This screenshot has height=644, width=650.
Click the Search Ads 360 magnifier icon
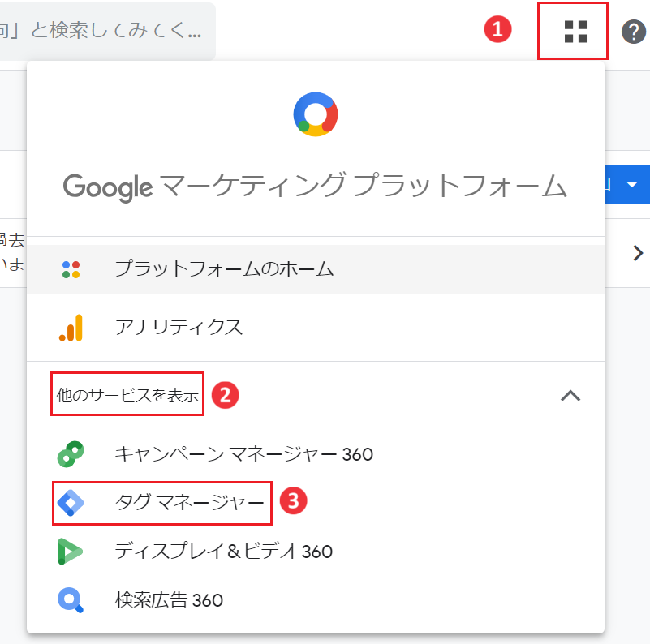click(71, 600)
